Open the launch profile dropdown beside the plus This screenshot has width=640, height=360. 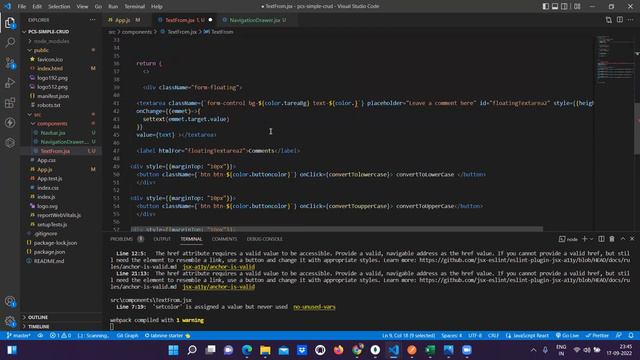coord(591,239)
